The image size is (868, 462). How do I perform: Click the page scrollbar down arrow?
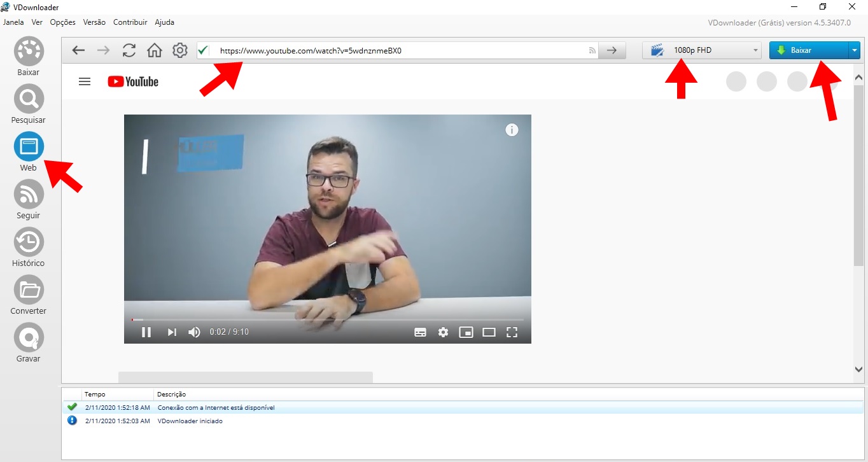click(x=858, y=369)
